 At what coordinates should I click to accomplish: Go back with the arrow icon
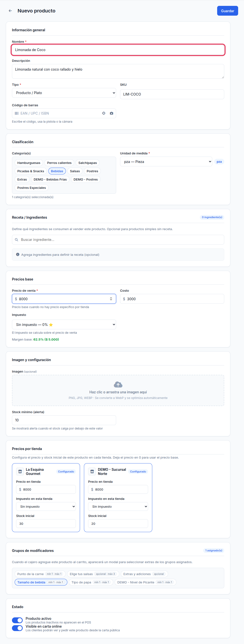(10, 11)
